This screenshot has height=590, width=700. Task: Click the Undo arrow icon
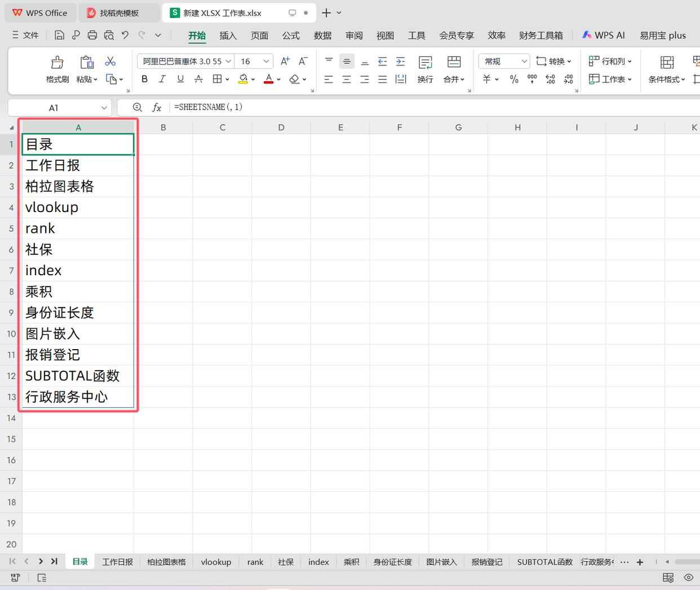tap(125, 35)
